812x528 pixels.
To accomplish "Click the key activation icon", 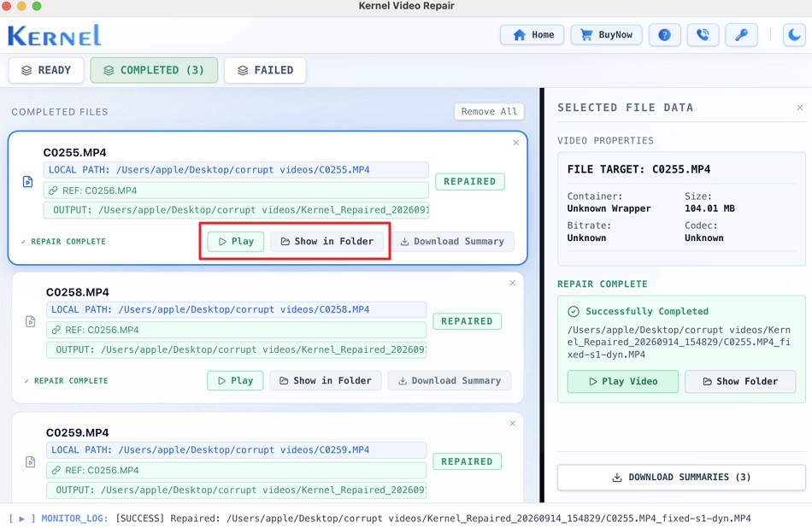I will coord(741,35).
